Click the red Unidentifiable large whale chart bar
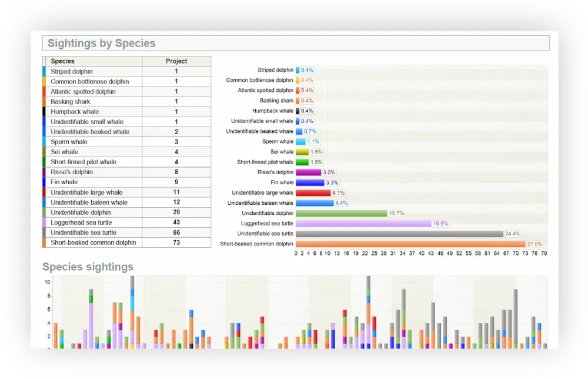 pos(313,193)
